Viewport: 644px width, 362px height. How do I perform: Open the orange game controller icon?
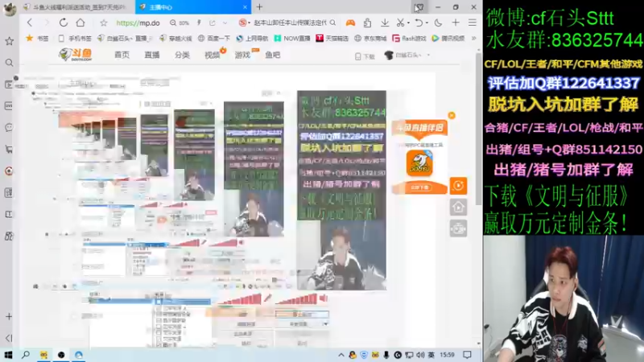point(350,23)
